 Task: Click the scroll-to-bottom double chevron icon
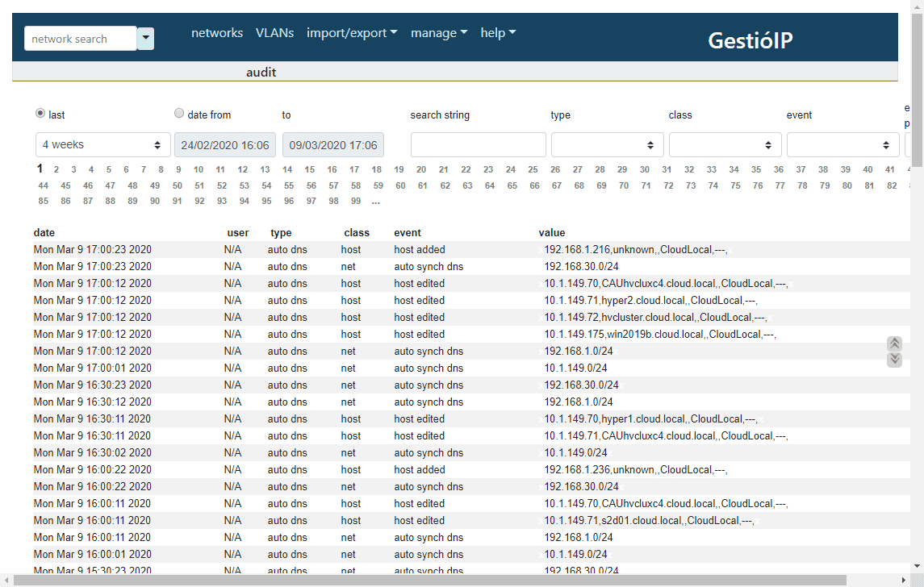click(x=894, y=360)
